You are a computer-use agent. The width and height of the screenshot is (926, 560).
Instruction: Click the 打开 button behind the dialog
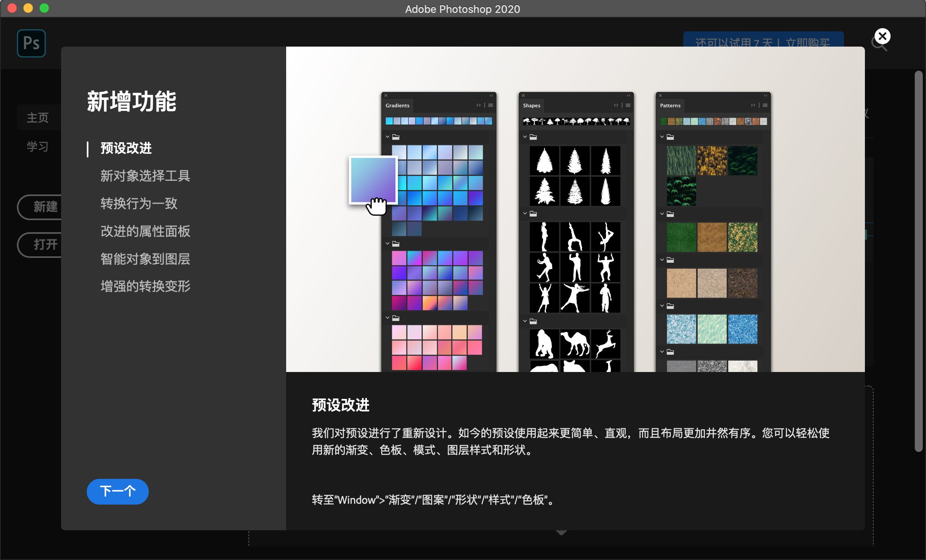tap(40, 245)
